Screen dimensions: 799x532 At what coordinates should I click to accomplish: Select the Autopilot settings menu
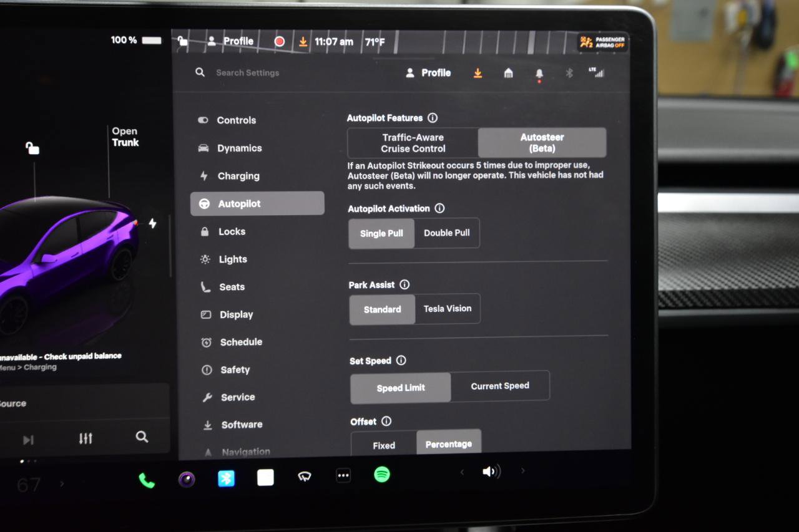tap(257, 203)
